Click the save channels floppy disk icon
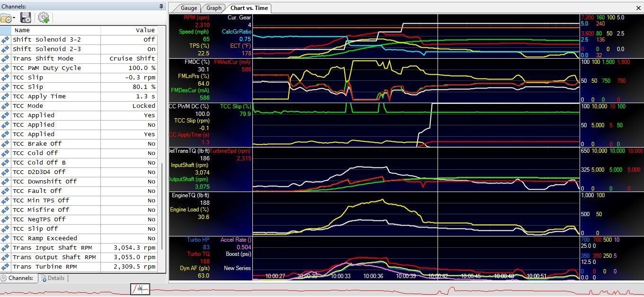This screenshot has width=644, height=297. pyautogui.click(x=26, y=18)
